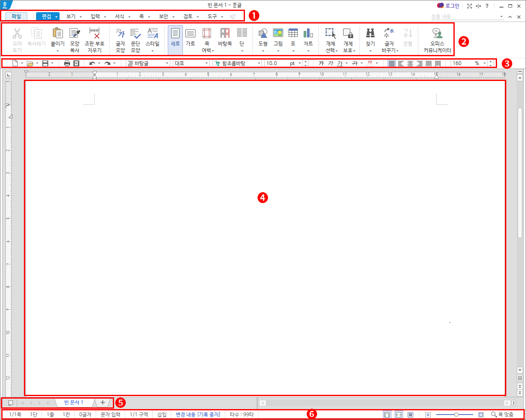526x420 pixels.
Task: Click the 개체 선택 icon
Action: (331, 33)
